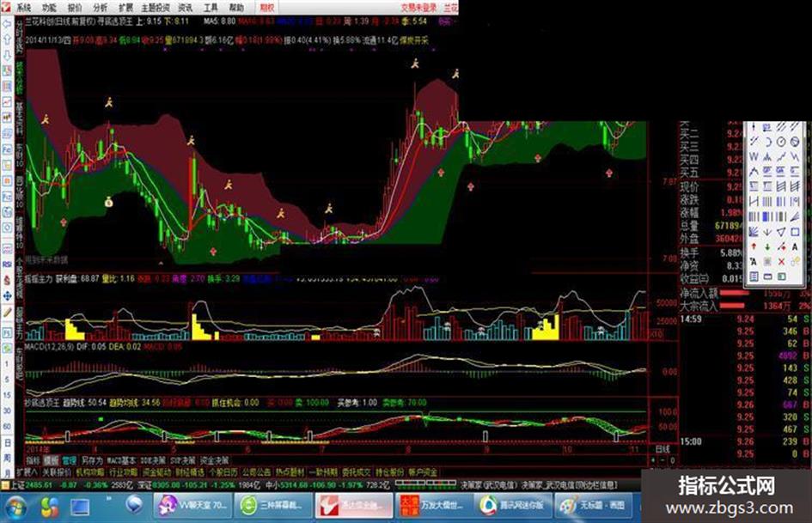Switch to the 指标 tab

(33, 460)
